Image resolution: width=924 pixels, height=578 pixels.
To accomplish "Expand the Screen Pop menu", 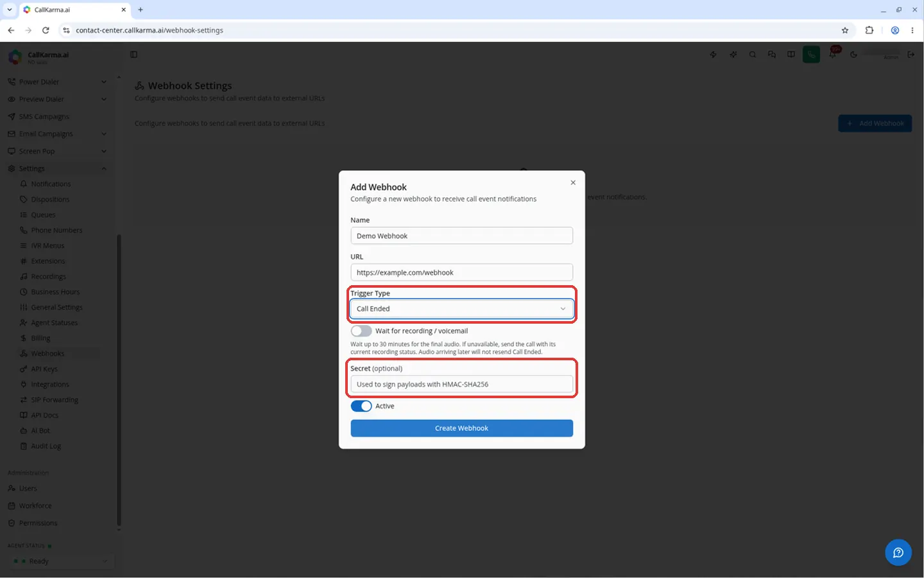I will (x=56, y=151).
